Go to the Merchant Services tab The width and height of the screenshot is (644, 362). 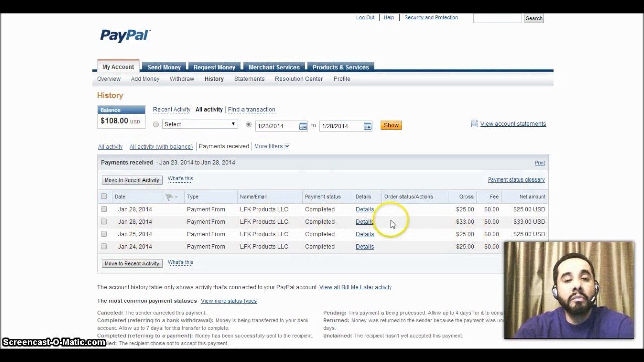pos(274,67)
